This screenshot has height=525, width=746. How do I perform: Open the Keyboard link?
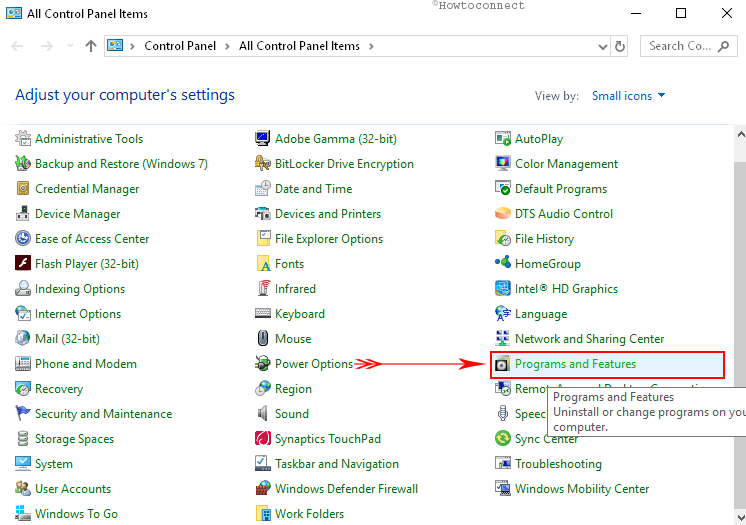coord(300,314)
